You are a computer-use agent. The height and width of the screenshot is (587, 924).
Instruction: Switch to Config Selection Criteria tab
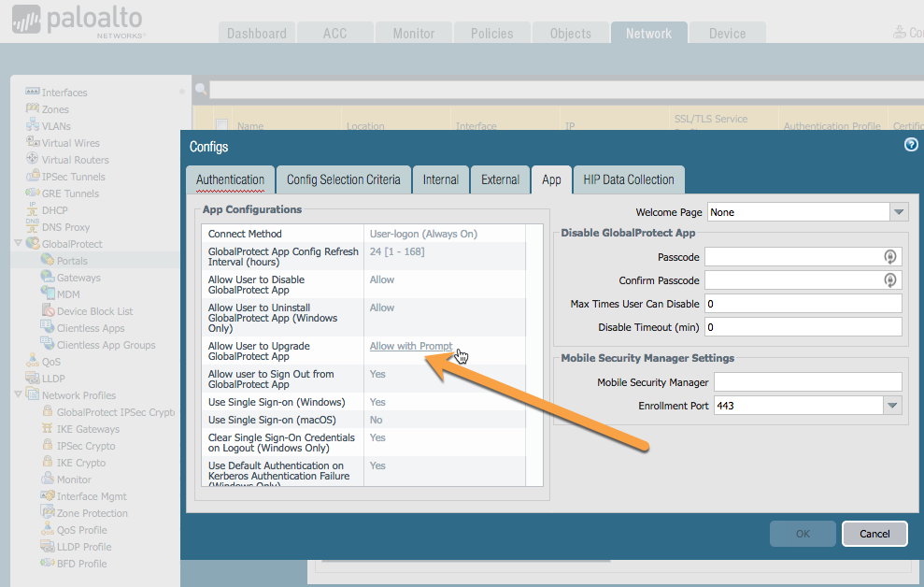click(x=344, y=179)
